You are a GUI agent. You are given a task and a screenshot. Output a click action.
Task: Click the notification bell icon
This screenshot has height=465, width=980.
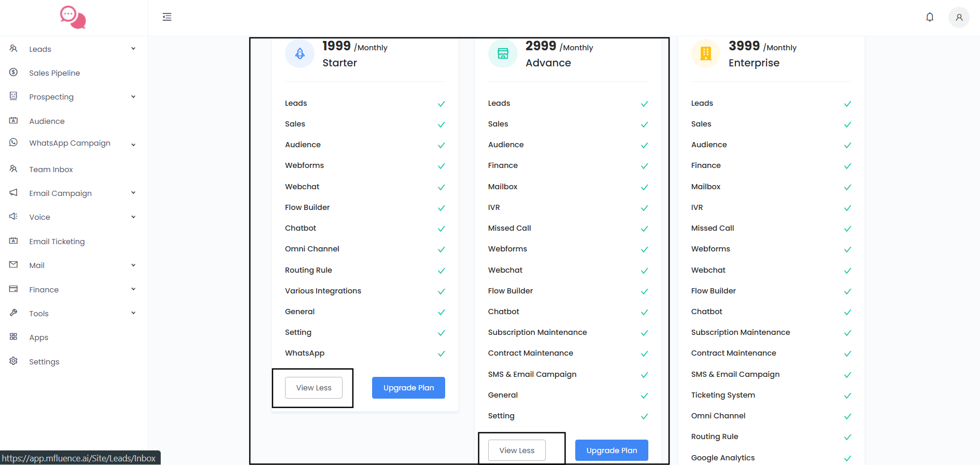[930, 17]
